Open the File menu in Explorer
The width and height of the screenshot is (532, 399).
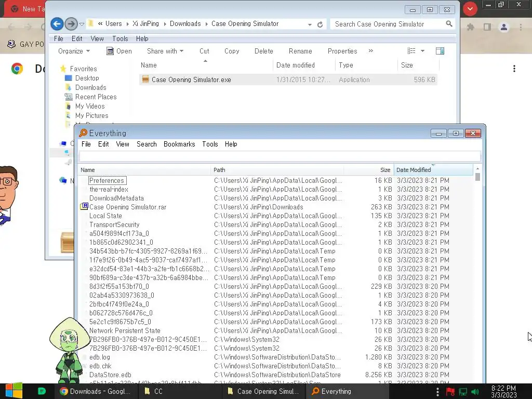point(58,38)
